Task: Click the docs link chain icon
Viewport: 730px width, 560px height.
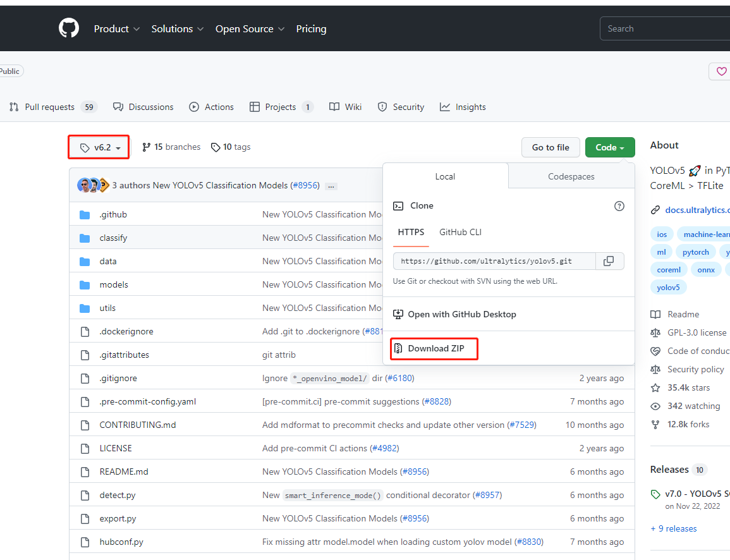Action: (x=655, y=210)
